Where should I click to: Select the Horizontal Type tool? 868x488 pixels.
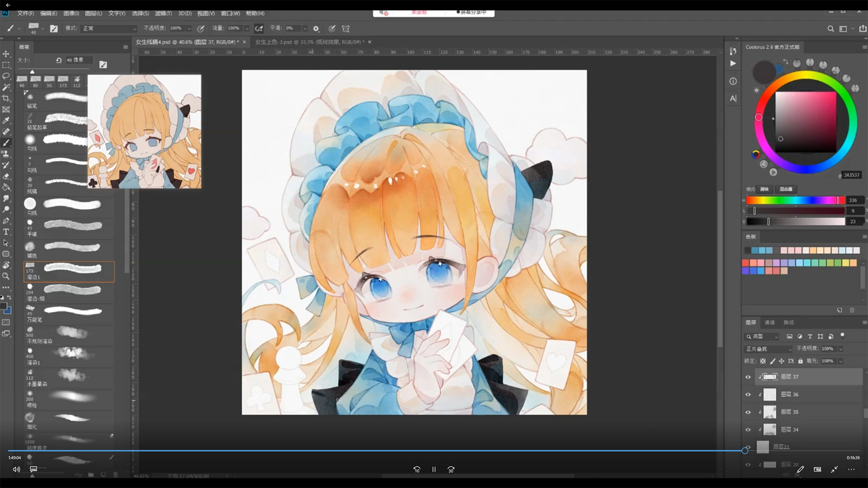(6, 232)
